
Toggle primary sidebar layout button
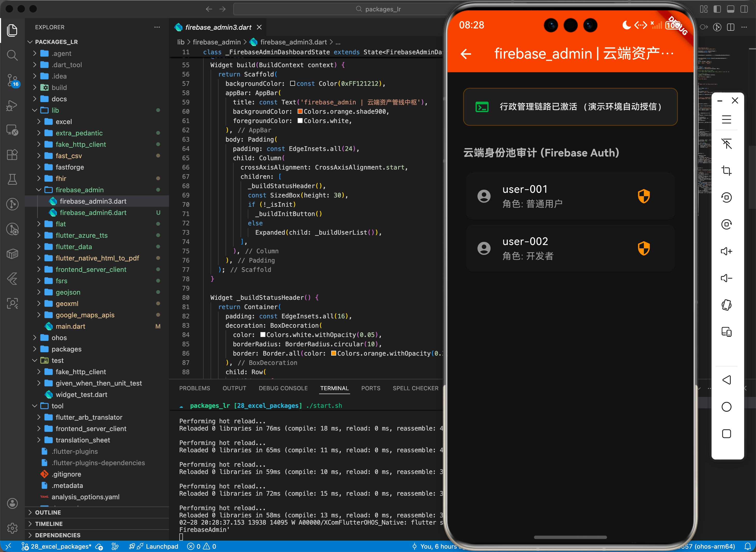(717, 9)
